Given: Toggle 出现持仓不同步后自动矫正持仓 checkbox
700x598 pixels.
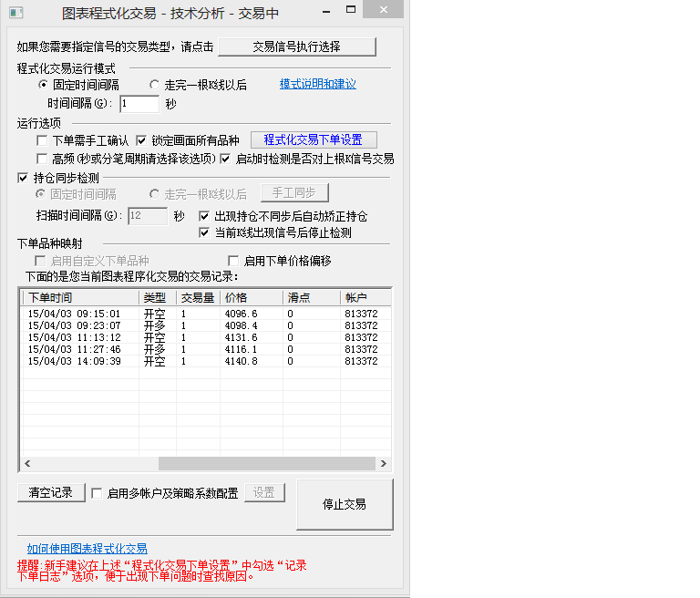Looking at the screenshot, I should [204, 217].
